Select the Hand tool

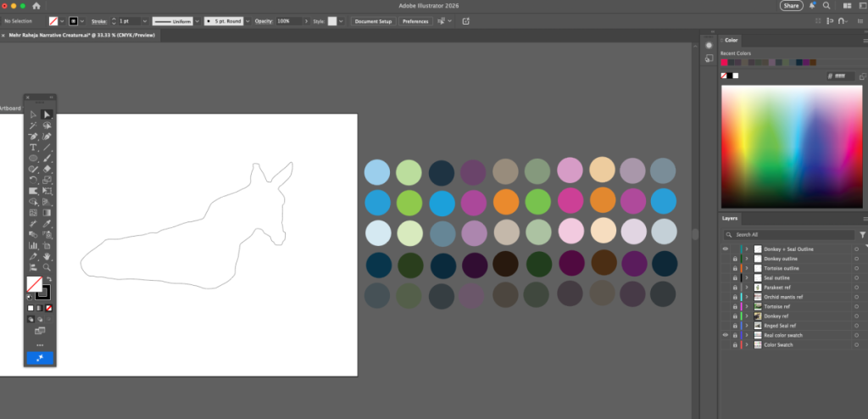(47, 255)
